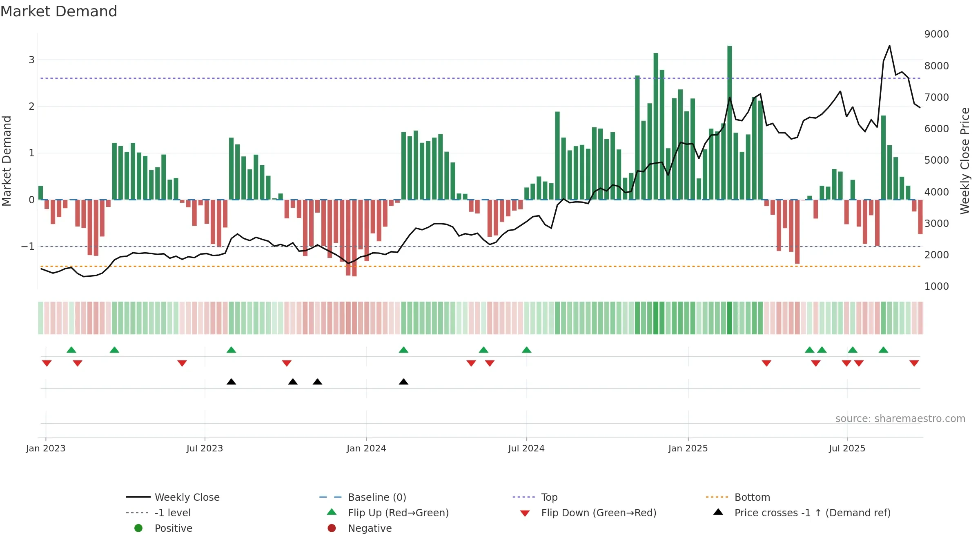Image resolution: width=980 pixels, height=551 pixels.
Task: Toggle the Top dotted line legend entry
Action: coord(535,497)
